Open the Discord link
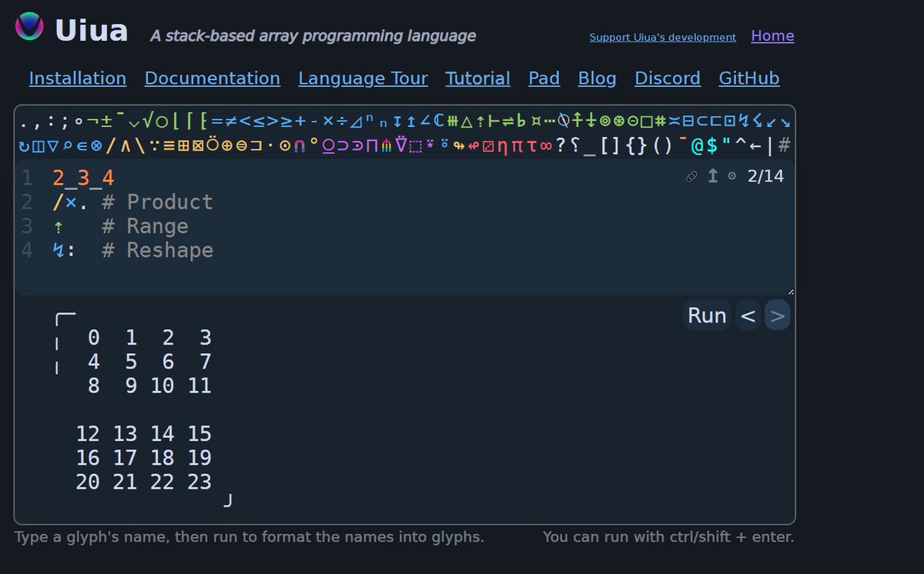 (x=668, y=78)
